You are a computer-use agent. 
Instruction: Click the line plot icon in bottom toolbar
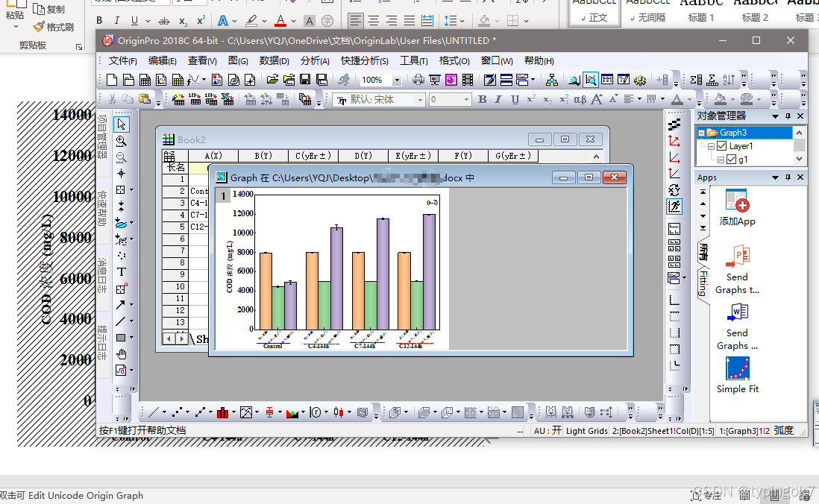[x=153, y=412]
